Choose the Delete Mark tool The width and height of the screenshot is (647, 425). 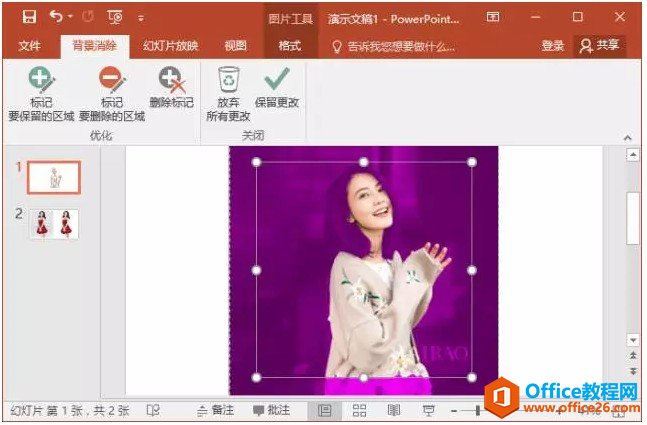pyautogui.click(x=171, y=87)
